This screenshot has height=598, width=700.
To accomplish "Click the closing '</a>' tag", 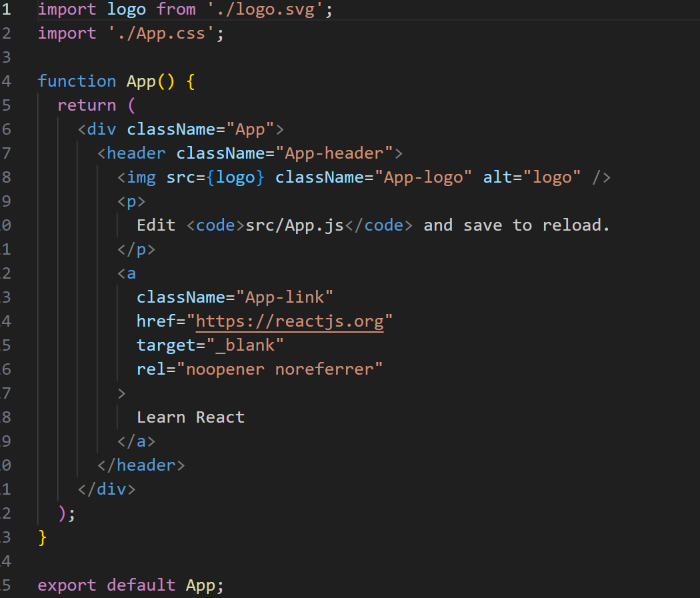I will click(x=136, y=441).
